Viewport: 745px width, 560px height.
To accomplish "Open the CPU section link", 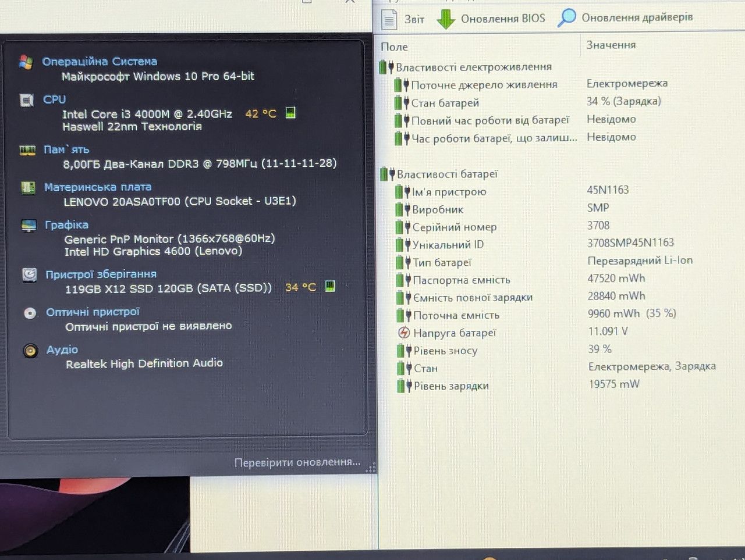I will (x=54, y=99).
